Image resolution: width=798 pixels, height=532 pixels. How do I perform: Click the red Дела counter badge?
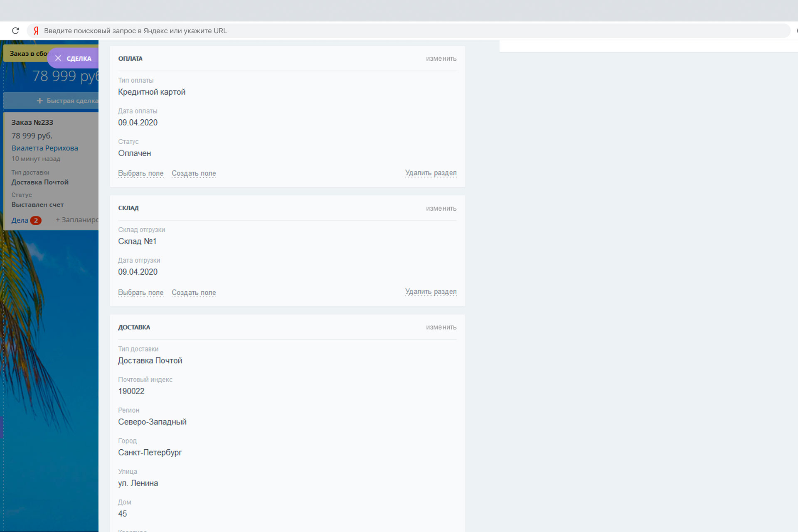tap(36, 221)
